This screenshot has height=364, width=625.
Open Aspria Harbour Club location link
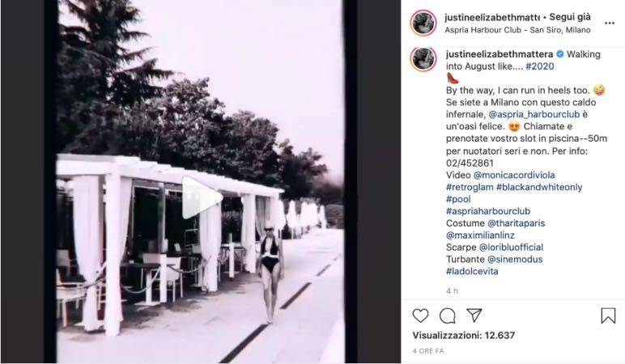pos(517,30)
